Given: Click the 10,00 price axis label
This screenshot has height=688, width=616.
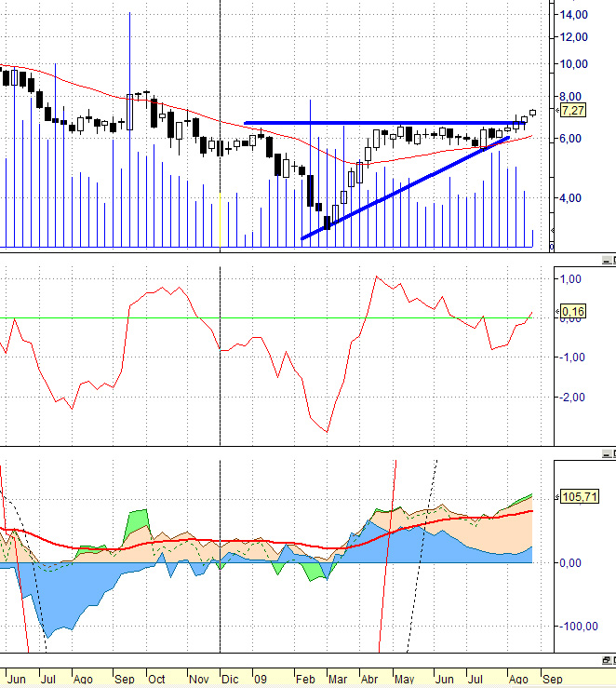Looking at the screenshot, I should [x=573, y=64].
